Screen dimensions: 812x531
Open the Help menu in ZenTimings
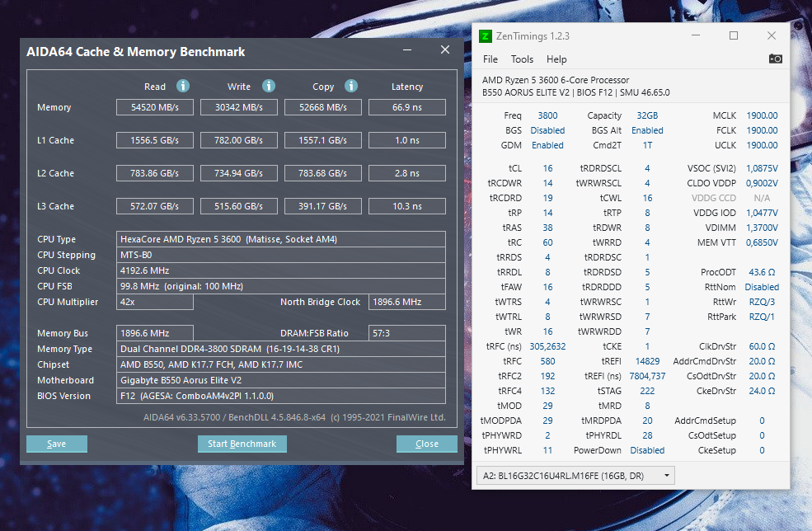pyautogui.click(x=556, y=59)
